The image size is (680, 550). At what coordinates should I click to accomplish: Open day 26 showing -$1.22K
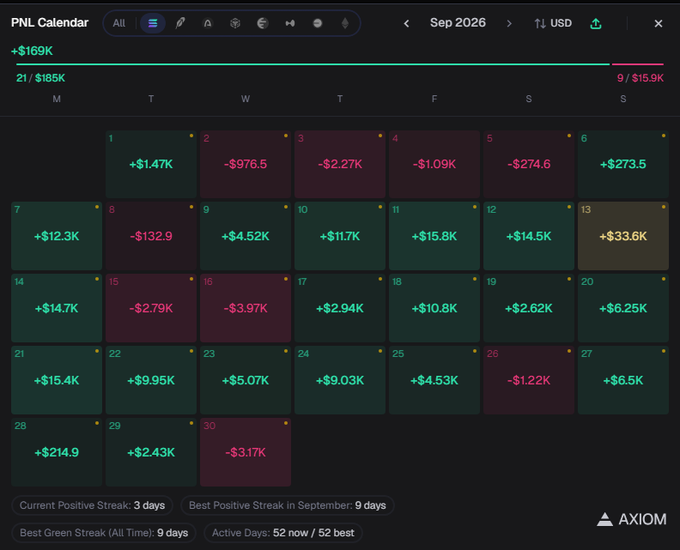click(x=529, y=380)
